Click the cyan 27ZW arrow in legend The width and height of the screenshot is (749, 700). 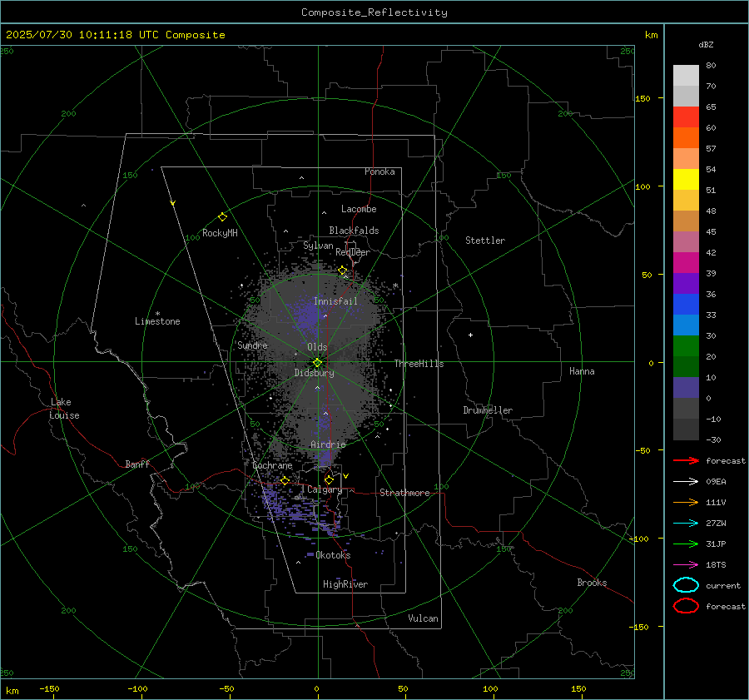tap(686, 524)
